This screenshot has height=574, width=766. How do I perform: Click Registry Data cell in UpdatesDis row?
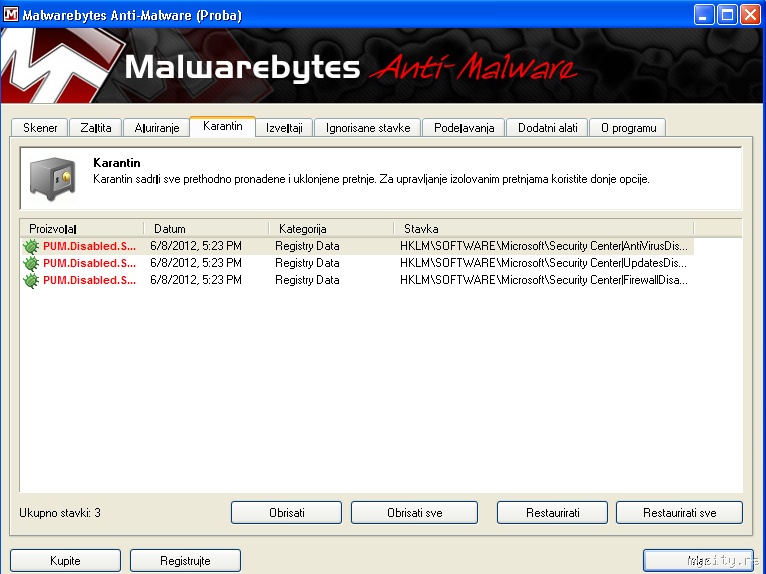[307, 263]
